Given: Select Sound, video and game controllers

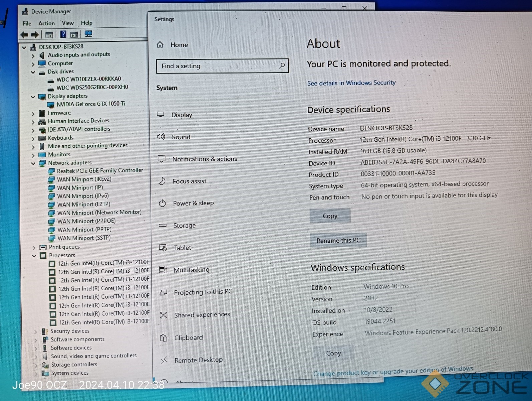Looking at the screenshot, I should coord(94,356).
